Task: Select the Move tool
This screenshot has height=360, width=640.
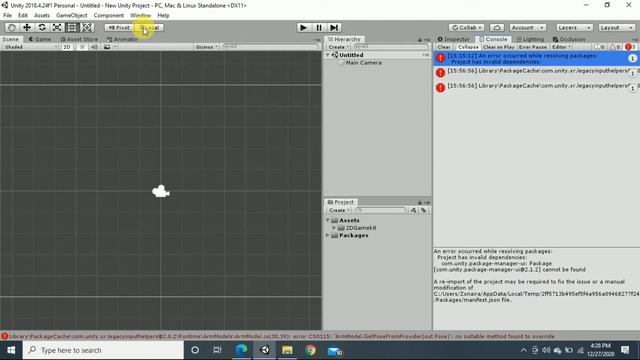Action: pos(27,27)
